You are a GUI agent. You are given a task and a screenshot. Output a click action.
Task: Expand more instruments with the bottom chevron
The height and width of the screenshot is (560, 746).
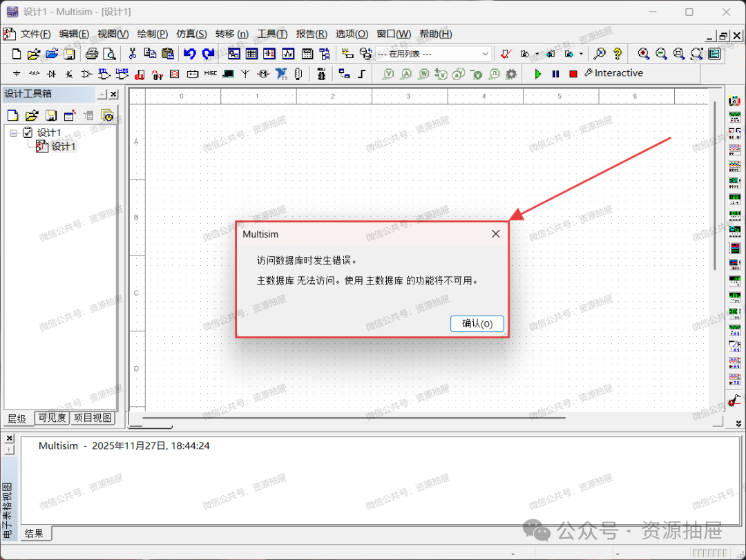(738, 423)
